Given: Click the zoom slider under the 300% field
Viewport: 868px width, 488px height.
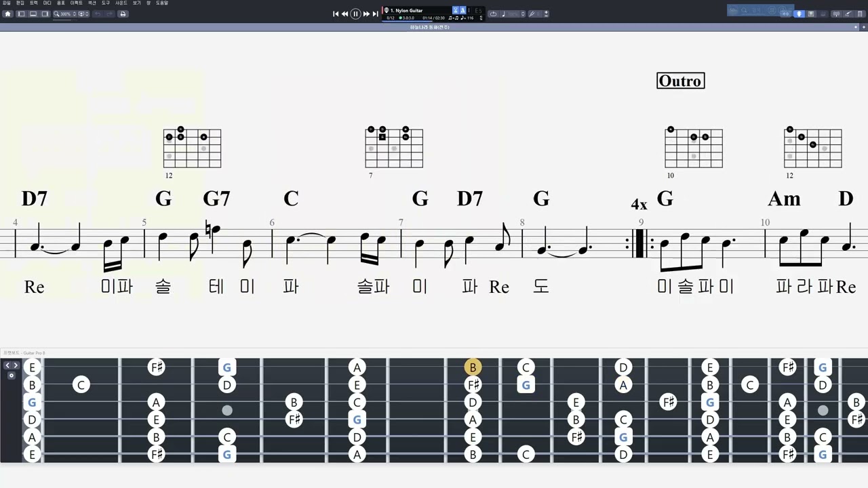Looking at the screenshot, I should coord(65,20).
